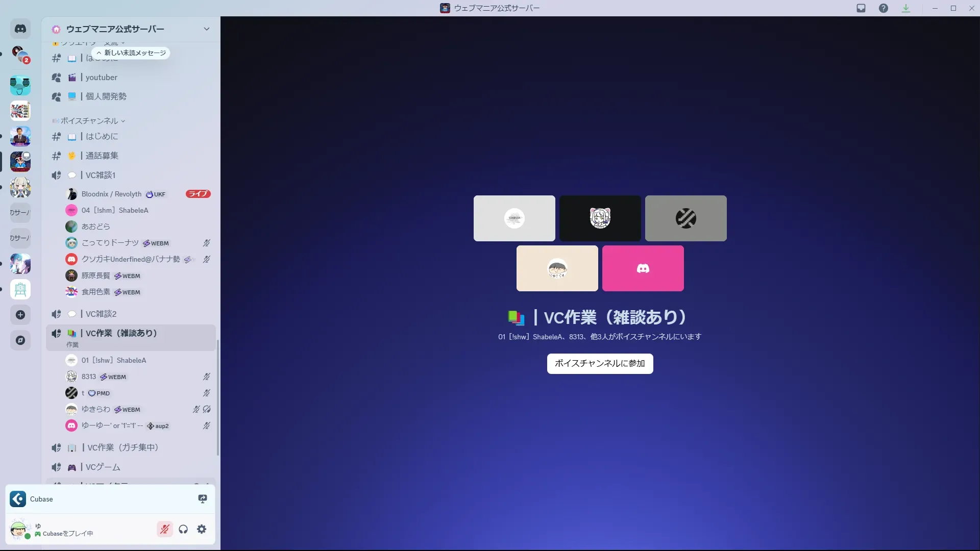980x551 pixels.
Task: Click the green download update icon
Action: (906, 8)
